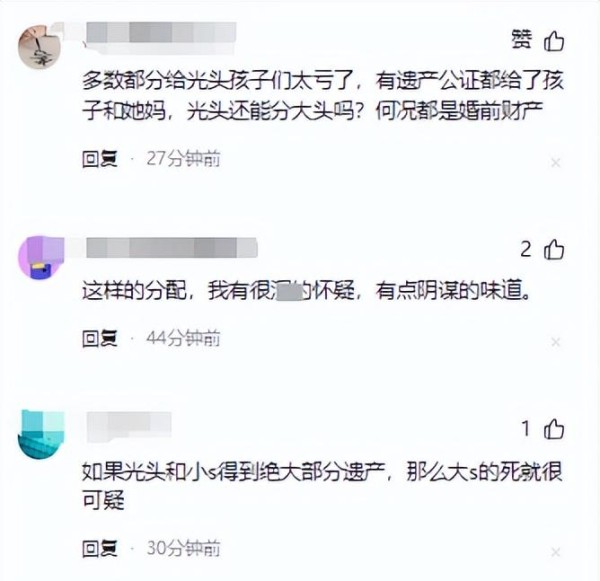
Task: Open the blurred username of second commenter
Action: click(171, 247)
